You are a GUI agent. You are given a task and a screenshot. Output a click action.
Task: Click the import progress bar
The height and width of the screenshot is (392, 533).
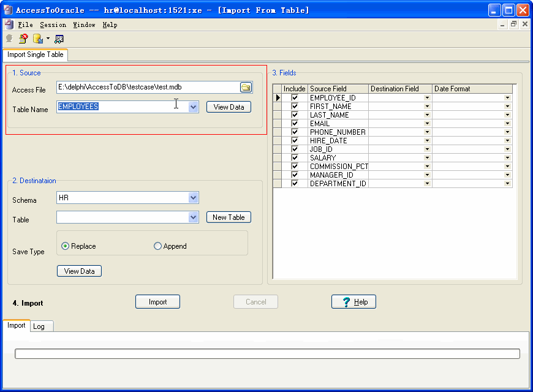point(267,353)
